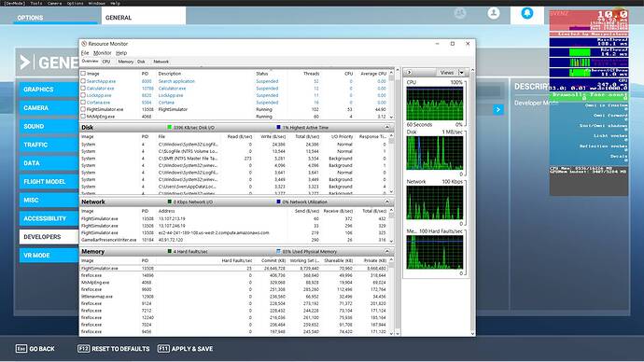This screenshot has height=362, width=644.
Task: Collapse the Memory section chevron
Action: pos(387,251)
